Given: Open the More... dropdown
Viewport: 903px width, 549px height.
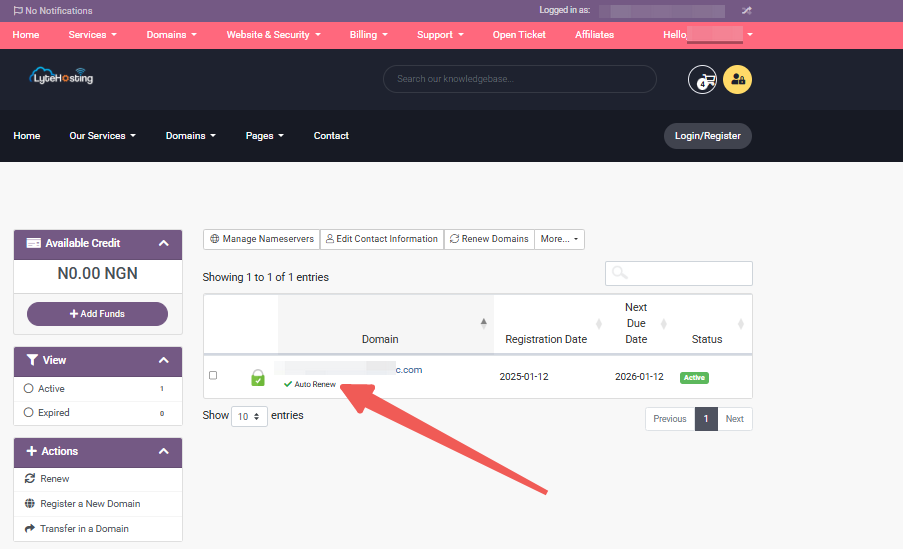Looking at the screenshot, I should [x=559, y=239].
